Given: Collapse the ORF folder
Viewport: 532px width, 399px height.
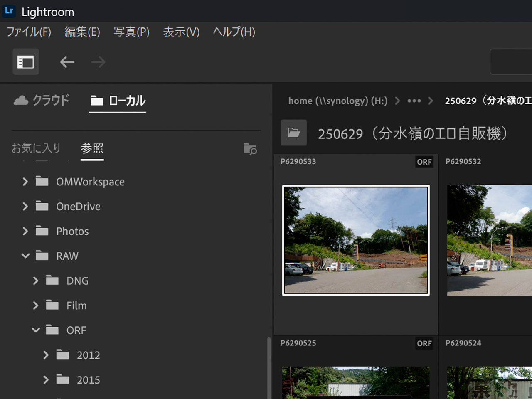Looking at the screenshot, I should pos(36,330).
